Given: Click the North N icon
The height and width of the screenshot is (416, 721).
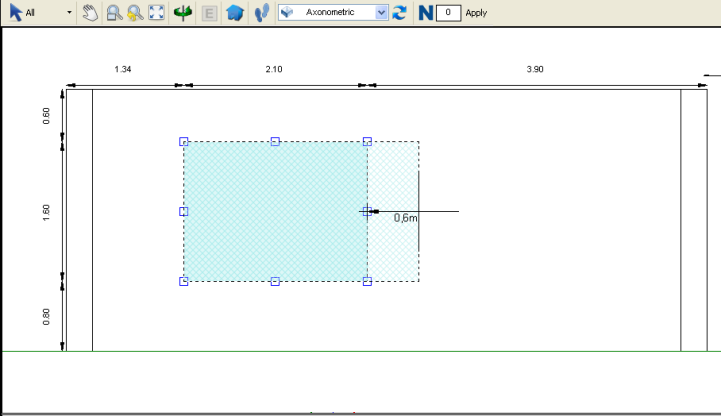Looking at the screenshot, I should click(426, 12).
